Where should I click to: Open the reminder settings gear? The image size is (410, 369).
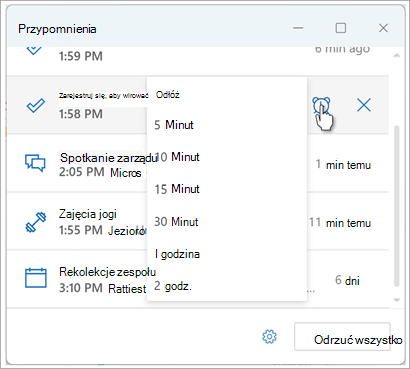[269, 337]
